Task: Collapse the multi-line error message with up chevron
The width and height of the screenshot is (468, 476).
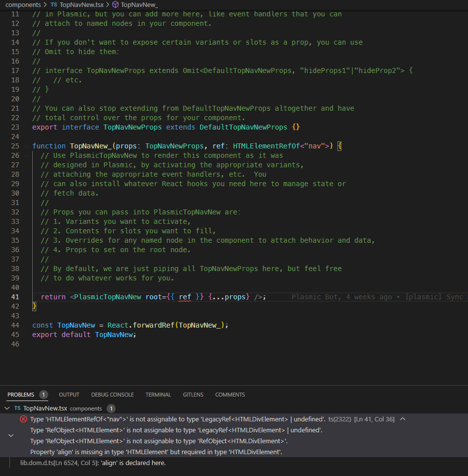Action: coord(402,419)
